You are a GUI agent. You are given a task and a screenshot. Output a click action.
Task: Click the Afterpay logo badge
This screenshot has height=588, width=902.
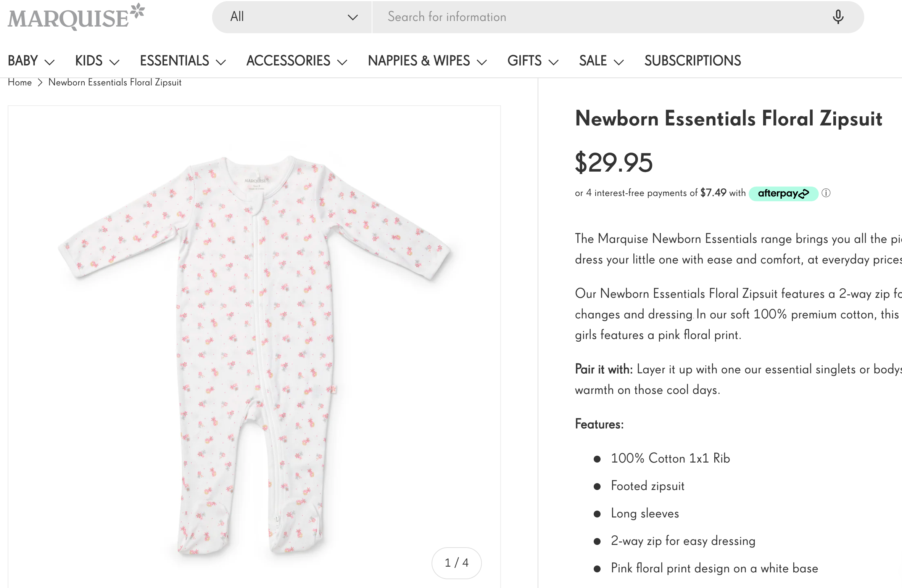click(783, 193)
